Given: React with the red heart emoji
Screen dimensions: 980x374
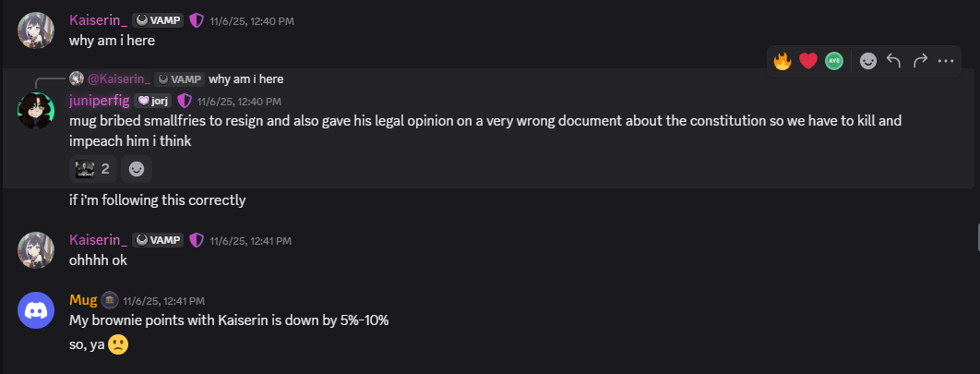Looking at the screenshot, I should 808,61.
